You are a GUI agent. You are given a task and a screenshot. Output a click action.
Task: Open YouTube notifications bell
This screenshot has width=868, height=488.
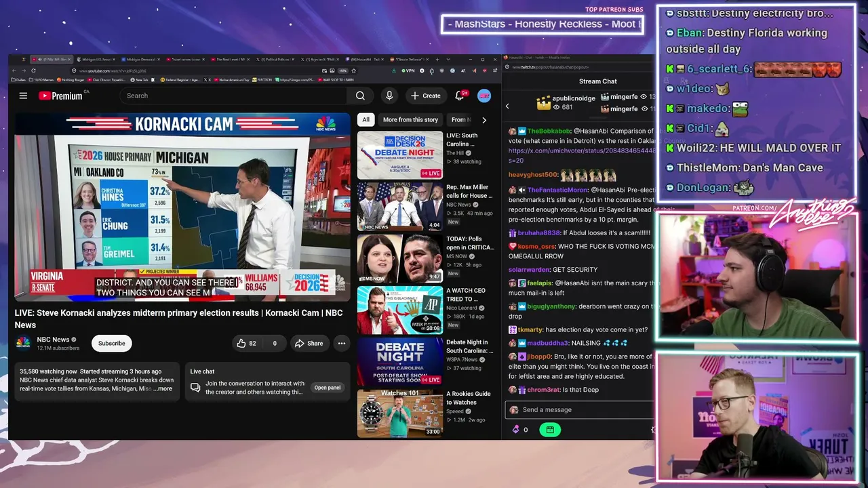[459, 96]
